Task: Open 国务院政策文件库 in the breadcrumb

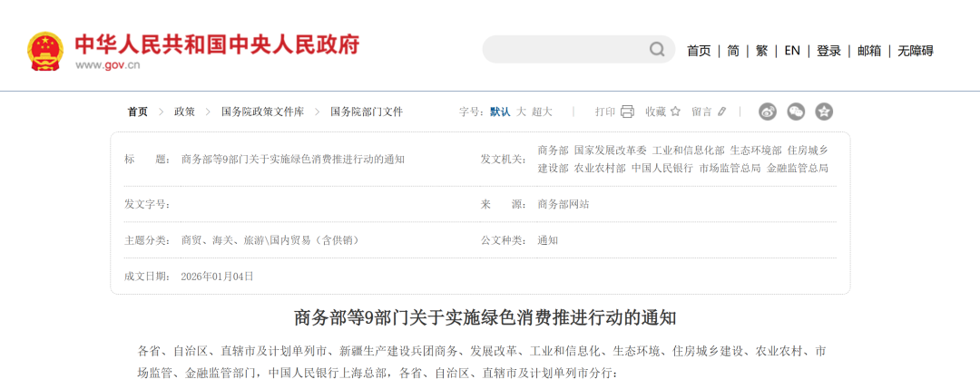Action: click(x=262, y=112)
